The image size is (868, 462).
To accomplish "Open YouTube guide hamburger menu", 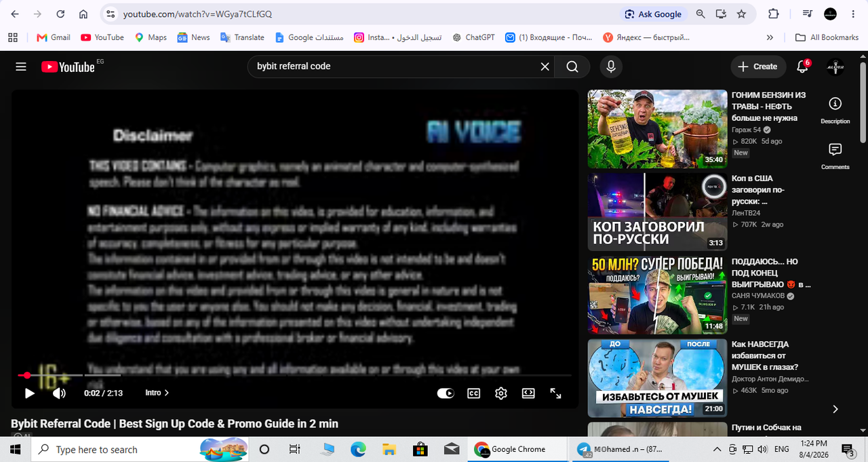I will 21,66.
